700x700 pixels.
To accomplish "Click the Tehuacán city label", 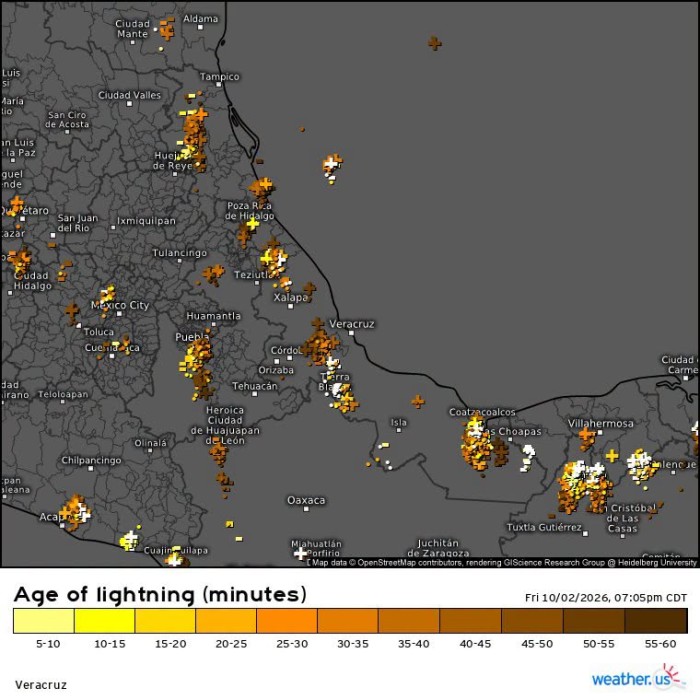I will click(254, 386).
